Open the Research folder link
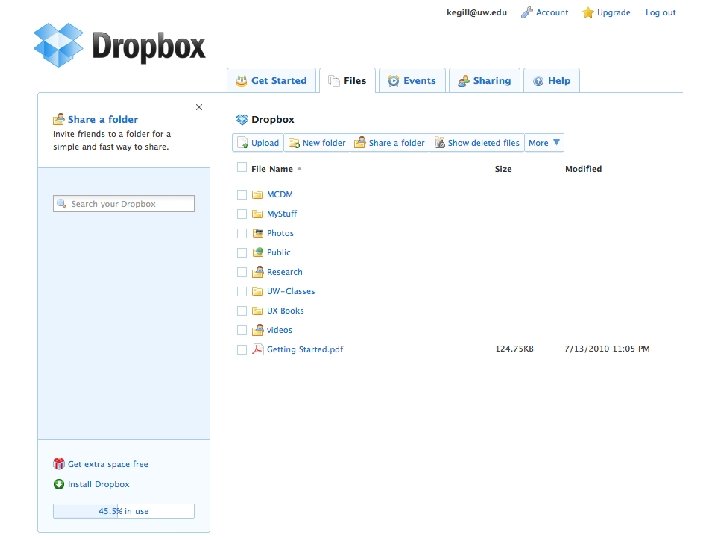Image resolution: width=720 pixels, height=540 pixels. pos(285,272)
